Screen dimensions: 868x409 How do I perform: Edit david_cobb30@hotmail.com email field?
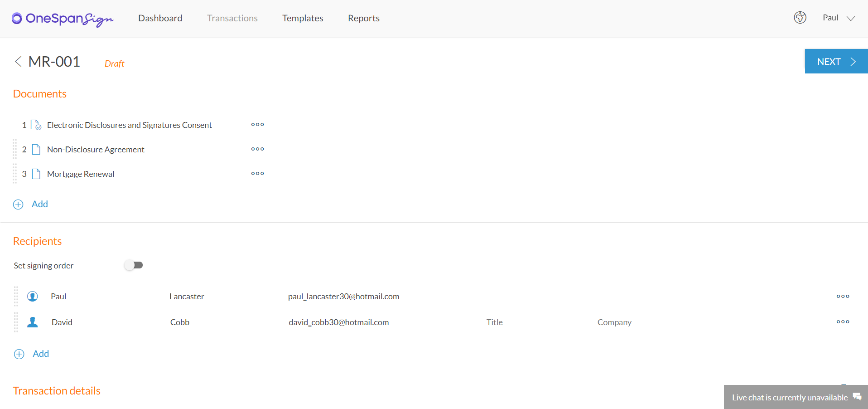[339, 322]
